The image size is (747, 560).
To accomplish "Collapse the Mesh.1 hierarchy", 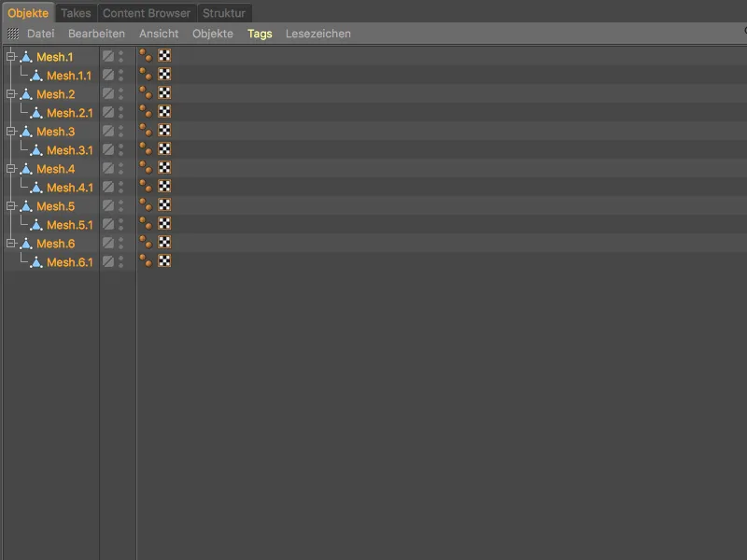I will tap(10, 57).
